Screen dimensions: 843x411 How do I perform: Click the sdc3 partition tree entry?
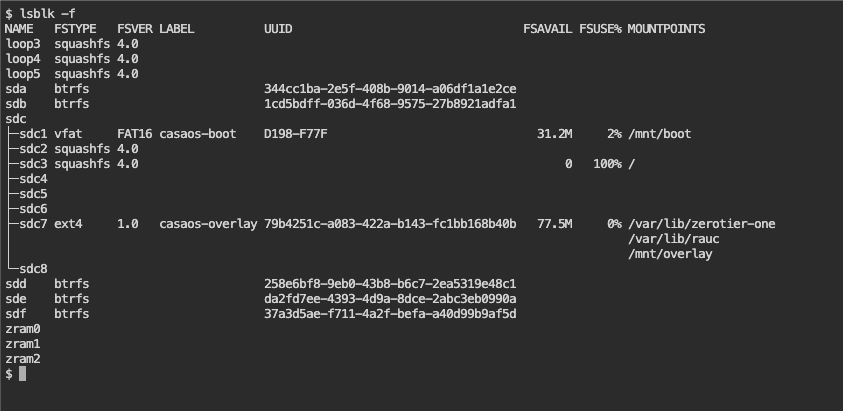point(33,163)
